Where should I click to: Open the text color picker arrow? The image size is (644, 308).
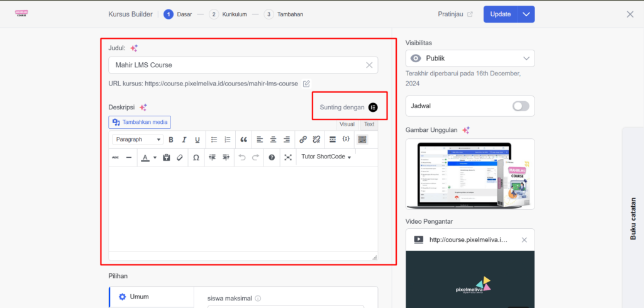click(x=155, y=157)
